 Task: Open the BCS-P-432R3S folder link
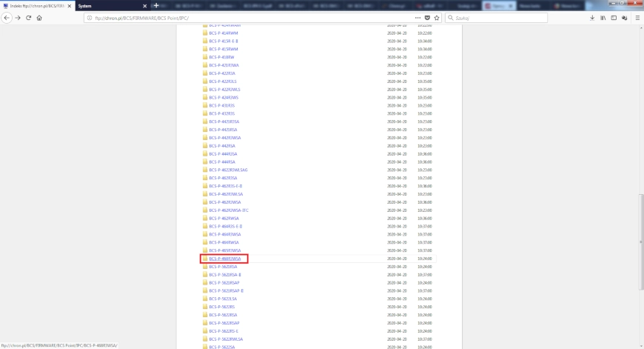click(x=222, y=113)
